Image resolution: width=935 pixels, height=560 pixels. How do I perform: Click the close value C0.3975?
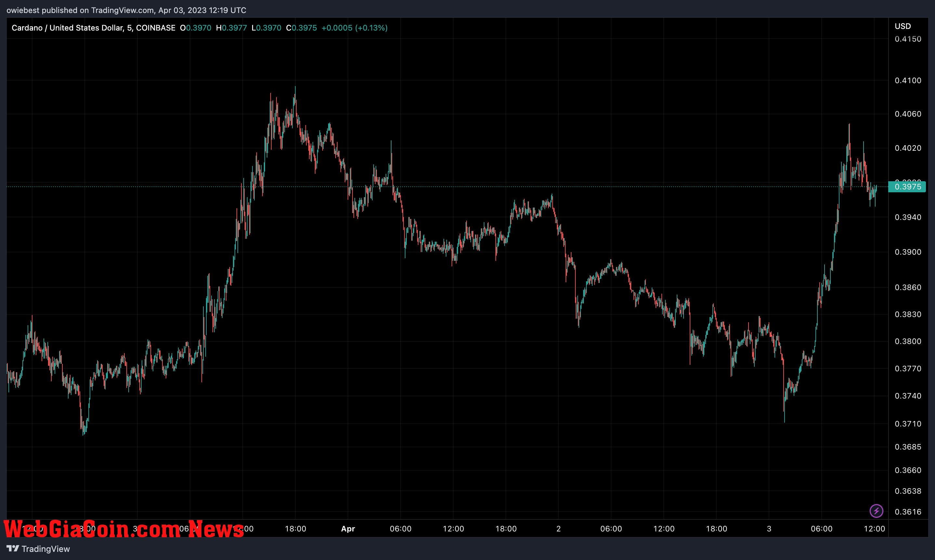point(301,28)
